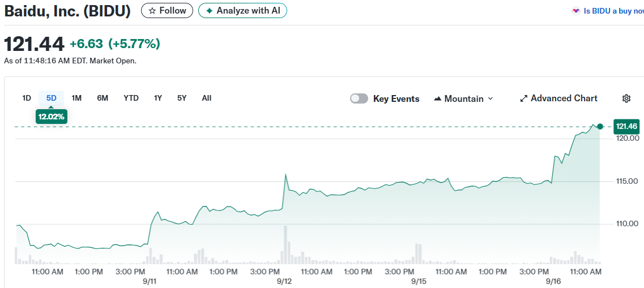
Task: Open the 'Is BIDU a buy now' link
Action: pyautogui.click(x=613, y=11)
